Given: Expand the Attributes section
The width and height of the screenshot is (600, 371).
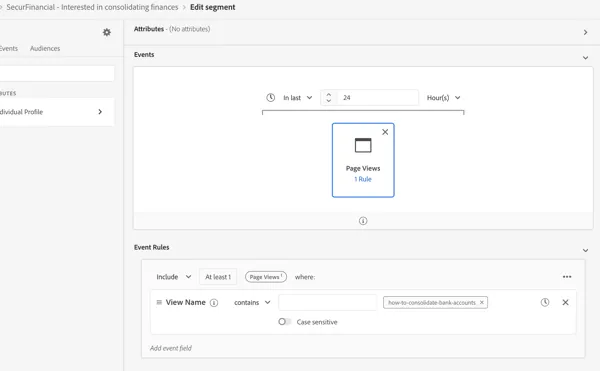Looking at the screenshot, I should coord(585,33).
